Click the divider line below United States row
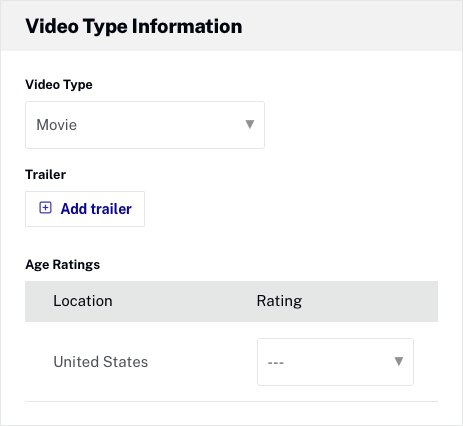 point(231,401)
